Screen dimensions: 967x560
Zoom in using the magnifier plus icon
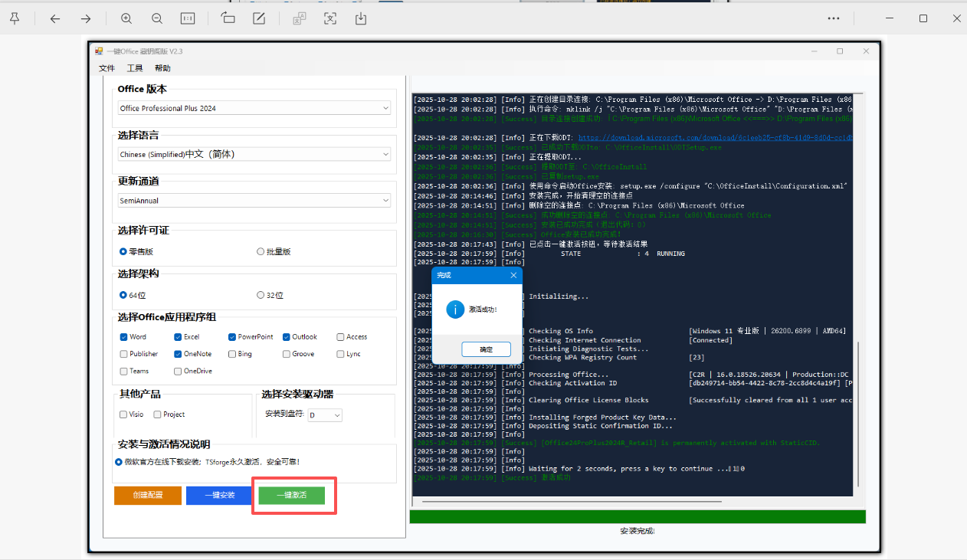click(x=126, y=18)
